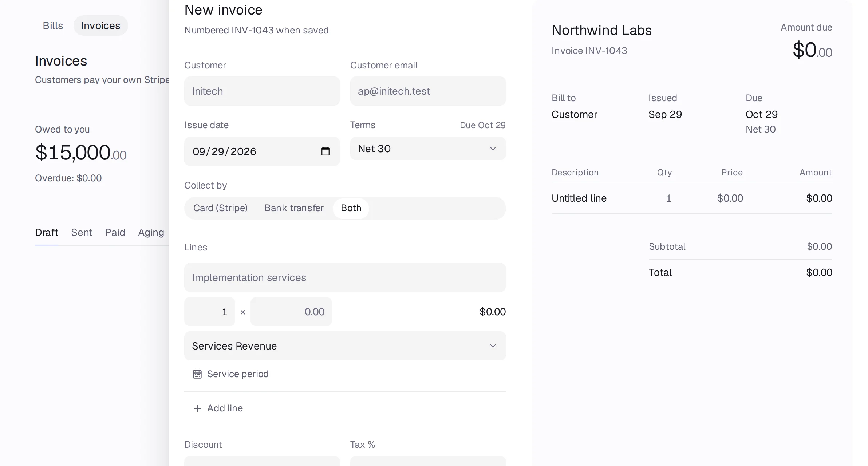
Task: Select Both as the collection method
Action: tap(351, 208)
